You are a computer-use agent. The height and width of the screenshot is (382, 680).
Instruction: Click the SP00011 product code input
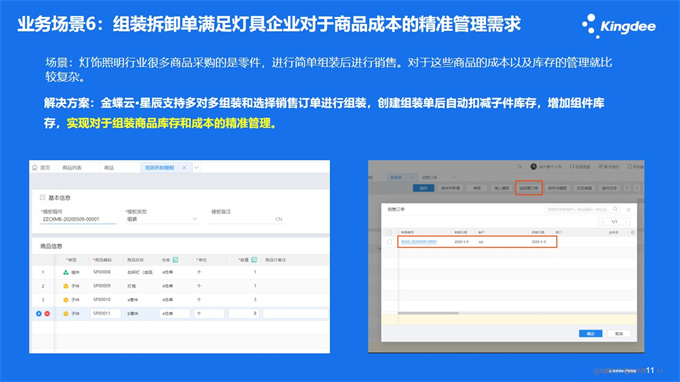click(x=105, y=313)
